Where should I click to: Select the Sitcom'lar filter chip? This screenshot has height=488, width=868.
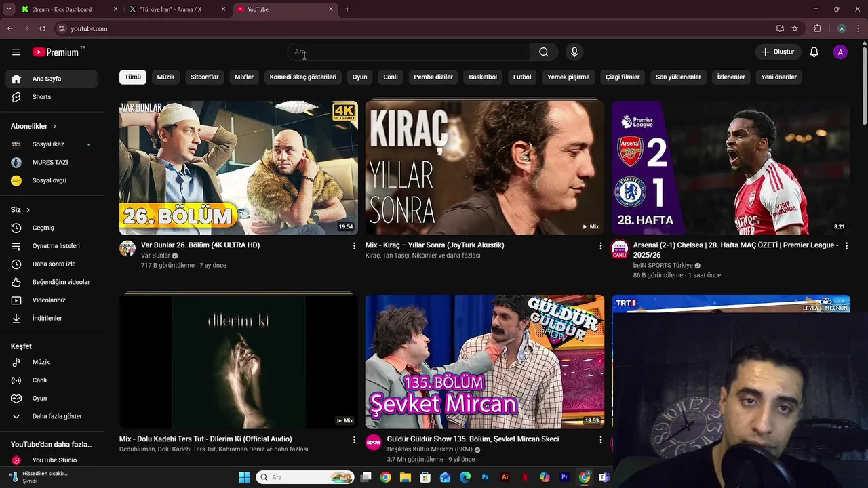point(205,77)
